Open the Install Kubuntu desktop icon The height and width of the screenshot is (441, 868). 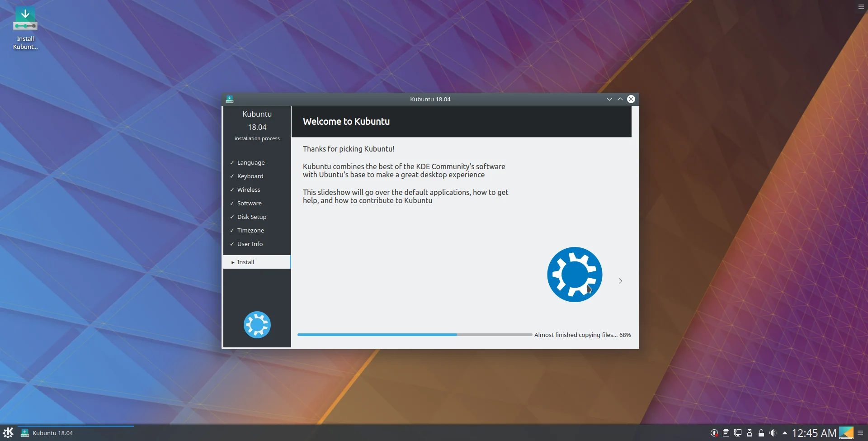25,28
